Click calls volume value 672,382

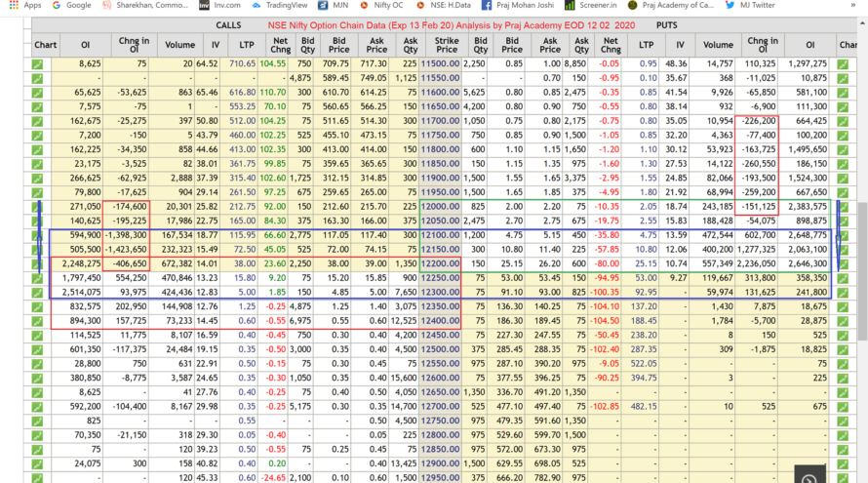coord(175,264)
